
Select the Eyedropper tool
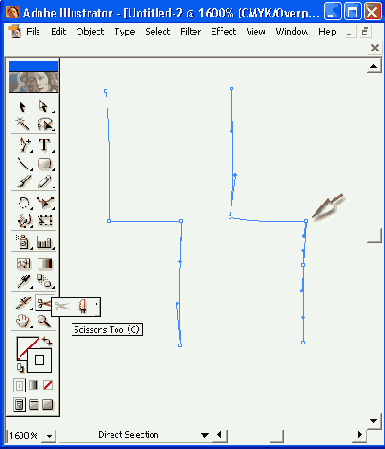[24, 281]
